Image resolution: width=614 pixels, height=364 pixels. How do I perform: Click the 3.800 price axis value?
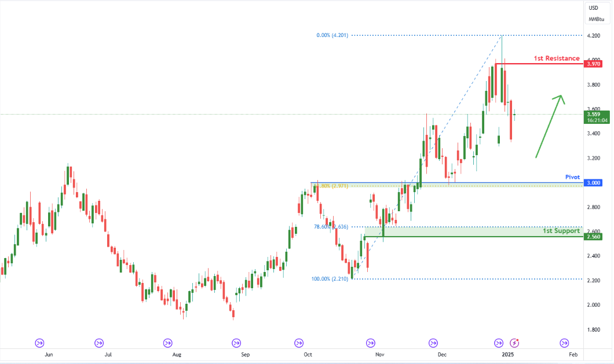[594, 84]
